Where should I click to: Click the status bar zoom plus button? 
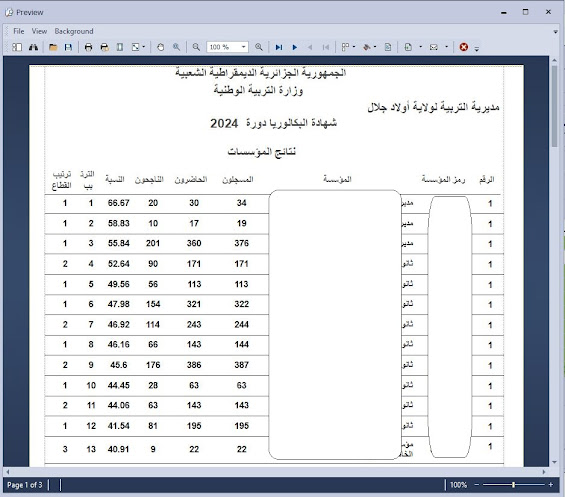(x=551, y=485)
